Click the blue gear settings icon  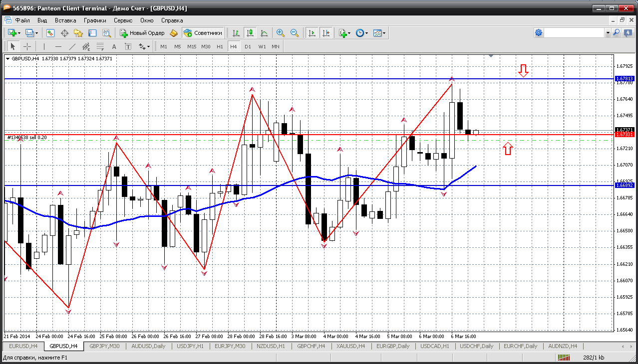point(539,32)
